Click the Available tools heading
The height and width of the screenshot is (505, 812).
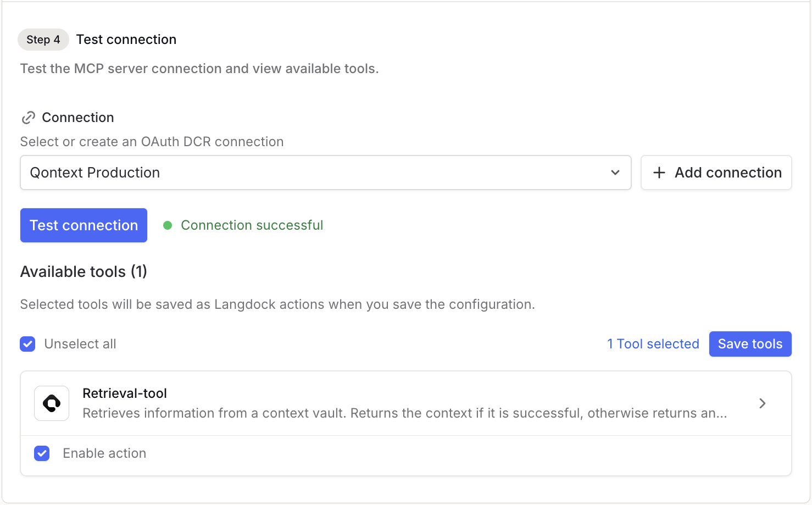pos(83,271)
